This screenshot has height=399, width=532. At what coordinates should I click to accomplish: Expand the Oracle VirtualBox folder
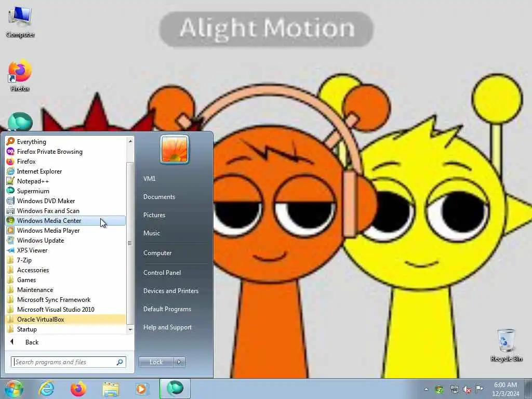(65, 319)
